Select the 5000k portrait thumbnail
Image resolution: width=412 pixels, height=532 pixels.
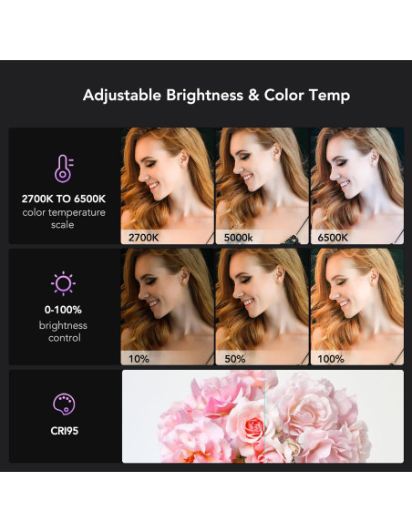pyautogui.click(x=262, y=186)
